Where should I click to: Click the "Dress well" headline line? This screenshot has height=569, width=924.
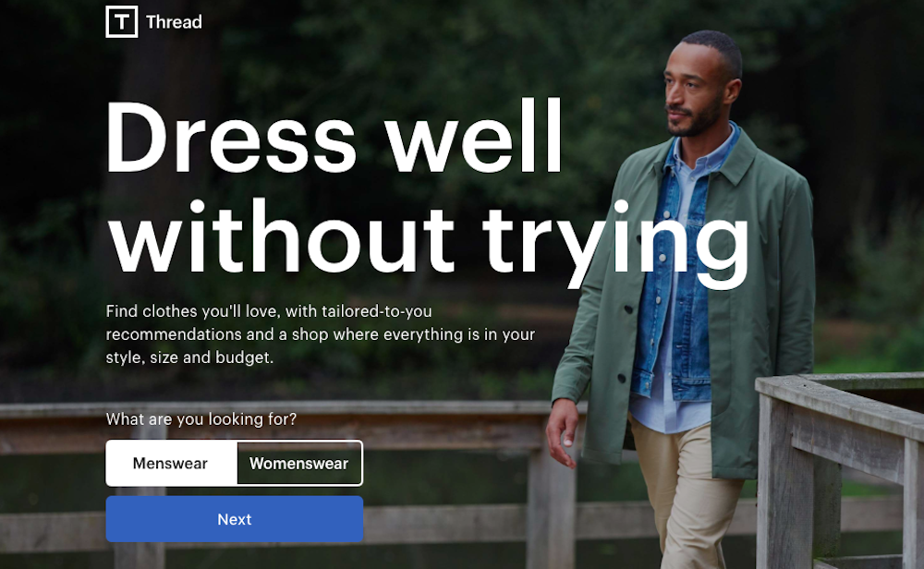[334, 138]
